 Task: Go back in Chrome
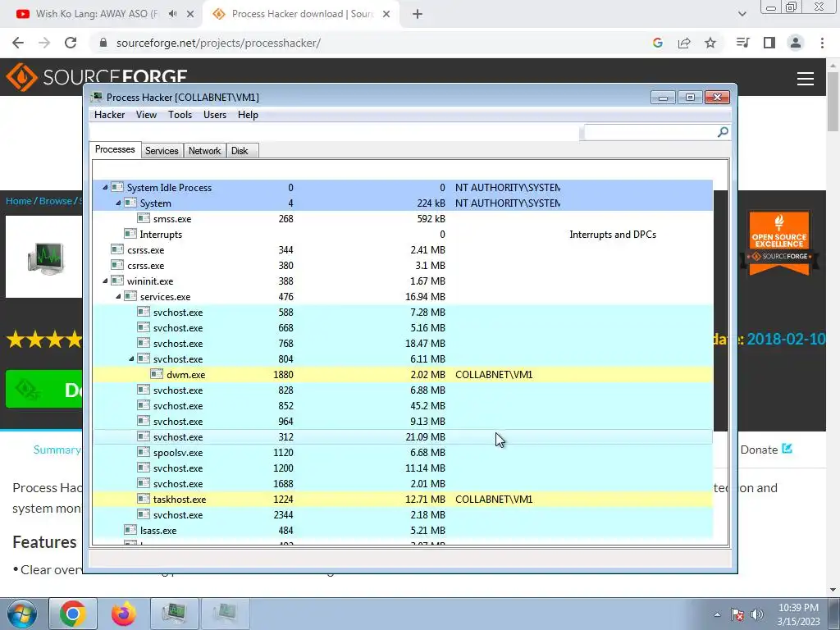[x=18, y=43]
